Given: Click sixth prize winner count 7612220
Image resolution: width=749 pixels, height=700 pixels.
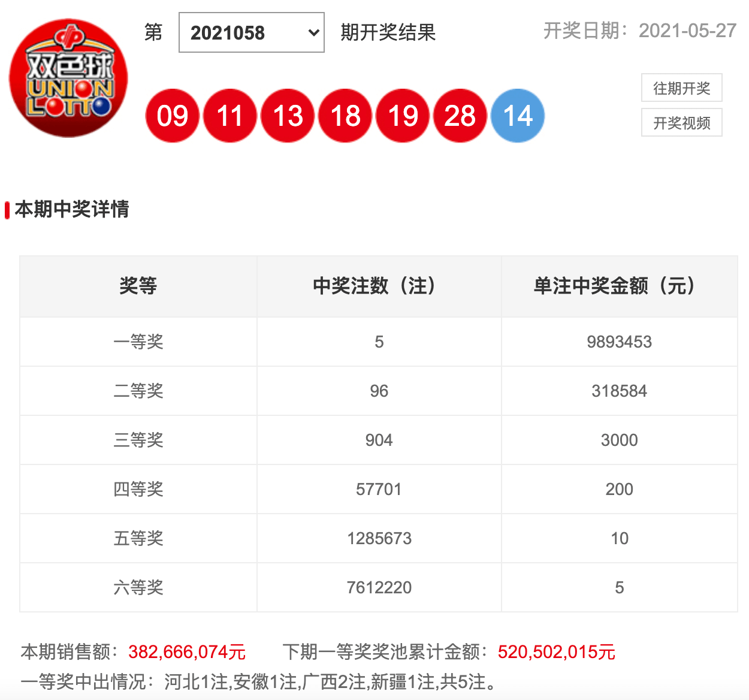Looking at the screenshot, I should tap(379, 587).
